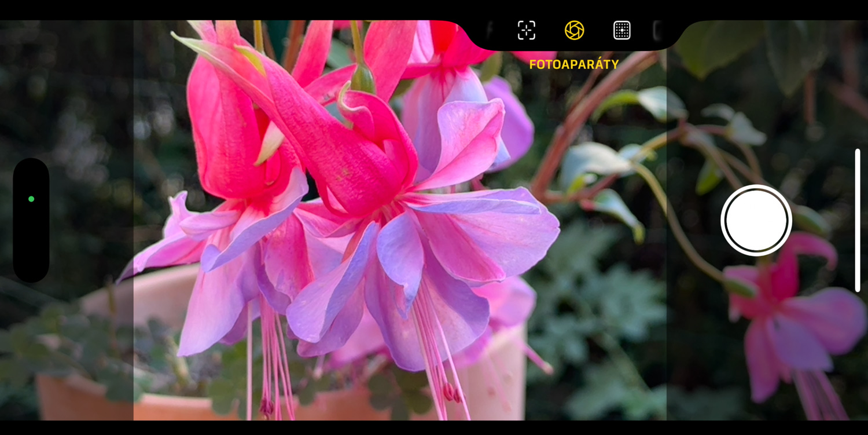Viewport: 868px width, 435px height.
Task: Focus on the reddish stem with pale leaves
Action: (584, 116)
